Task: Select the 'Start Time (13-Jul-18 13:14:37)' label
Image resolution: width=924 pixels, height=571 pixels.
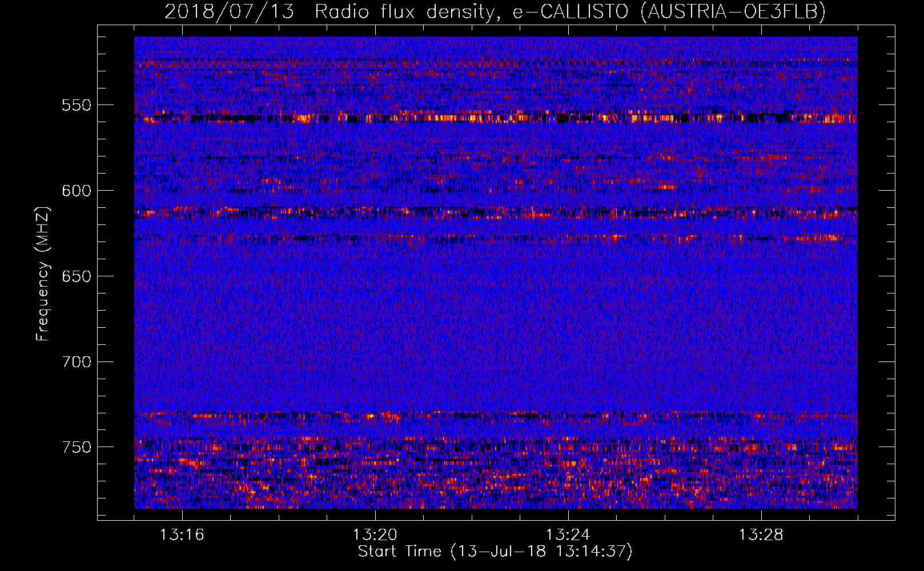Action: (495, 552)
